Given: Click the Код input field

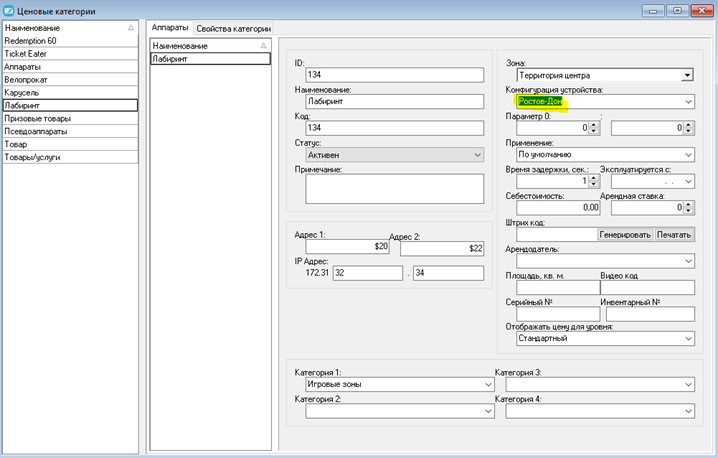Looking at the screenshot, I should point(394,128).
